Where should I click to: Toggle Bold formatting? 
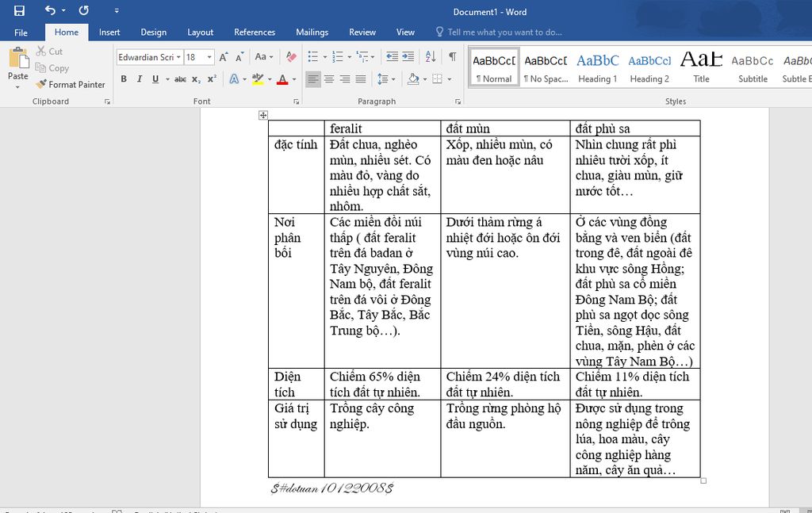pyautogui.click(x=123, y=79)
